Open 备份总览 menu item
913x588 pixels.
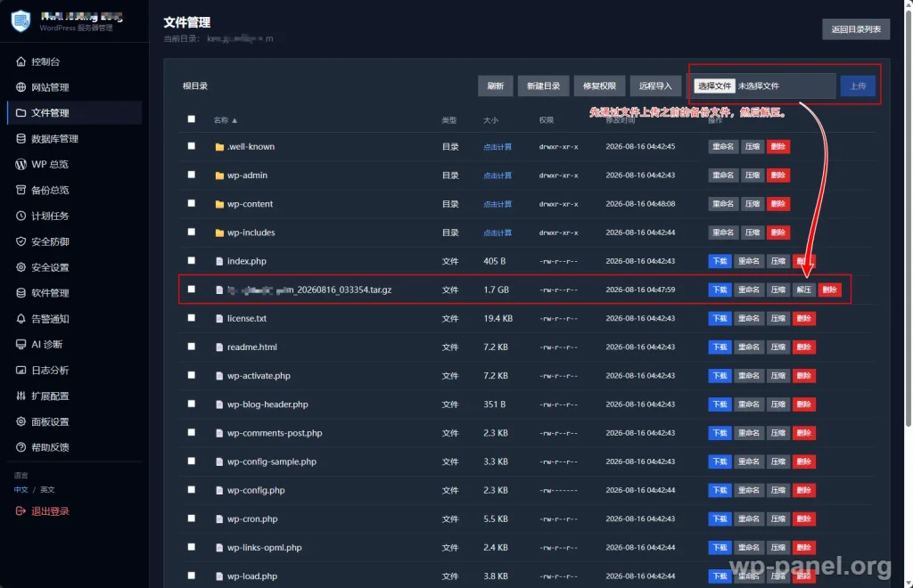pos(75,190)
